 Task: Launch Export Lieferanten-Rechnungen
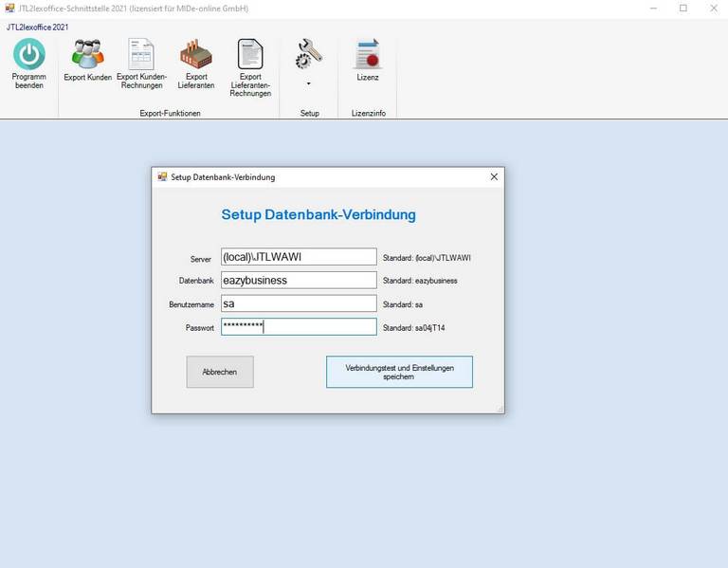pos(250,55)
